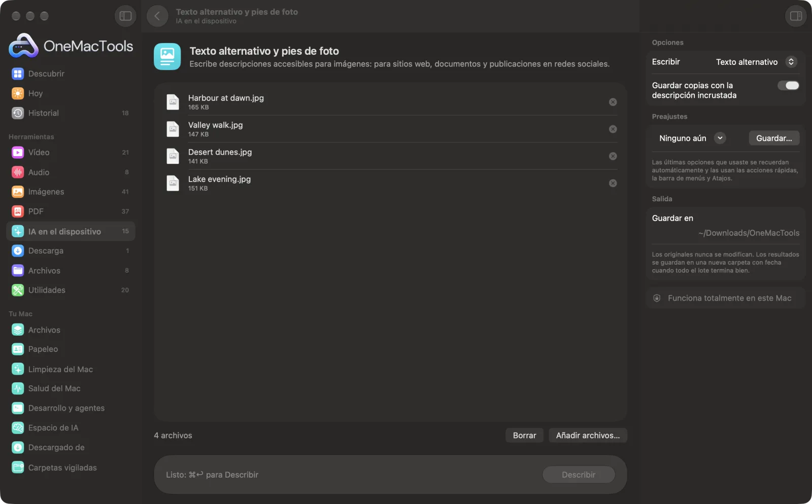This screenshot has width=812, height=504.
Task: Open Historial in the sidebar
Action: click(x=71, y=113)
